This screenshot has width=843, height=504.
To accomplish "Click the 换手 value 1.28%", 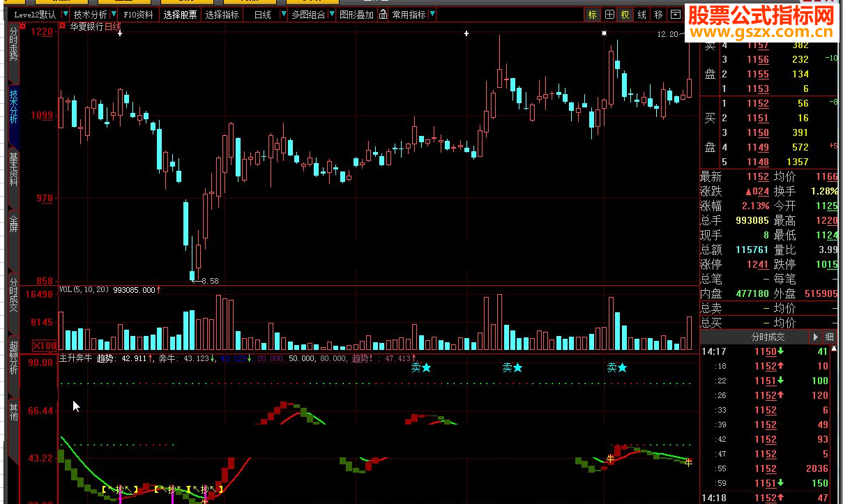I will coord(824,192).
